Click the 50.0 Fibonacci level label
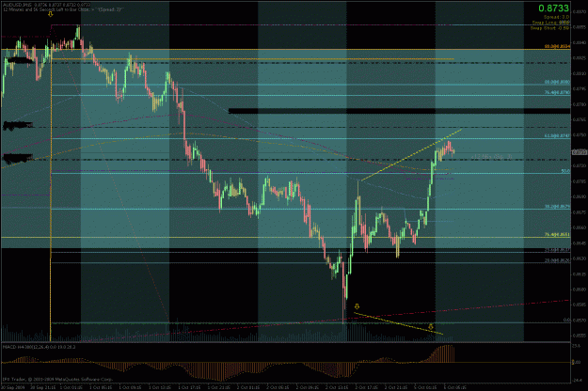 [565, 171]
